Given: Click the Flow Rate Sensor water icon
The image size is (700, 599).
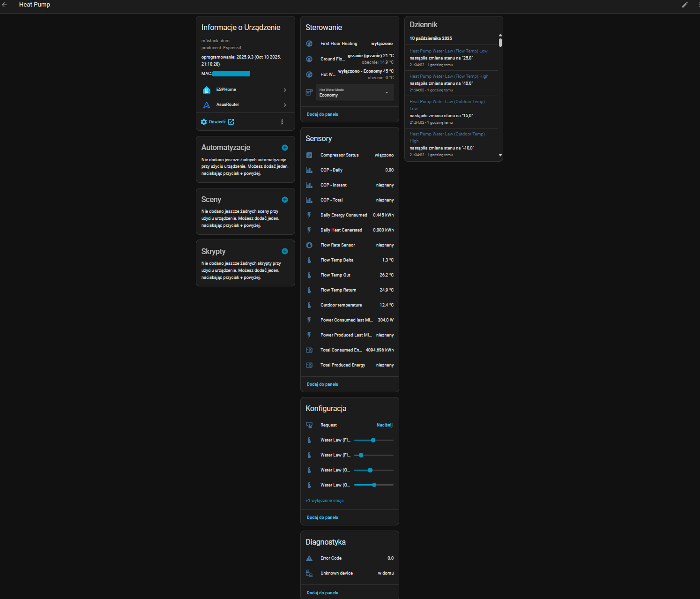Looking at the screenshot, I should (x=309, y=245).
